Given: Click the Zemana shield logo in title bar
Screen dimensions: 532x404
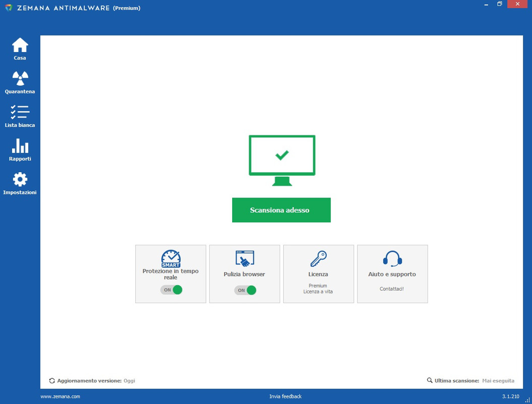Looking at the screenshot, I should [x=9, y=8].
